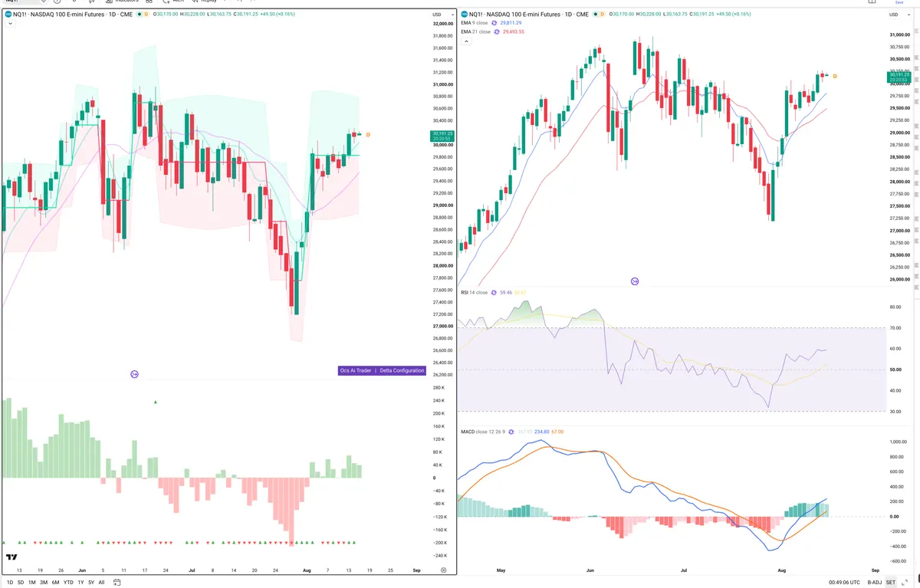Click current price tag on left price axis
This screenshot has height=588, width=920.
[x=443, y=136]
